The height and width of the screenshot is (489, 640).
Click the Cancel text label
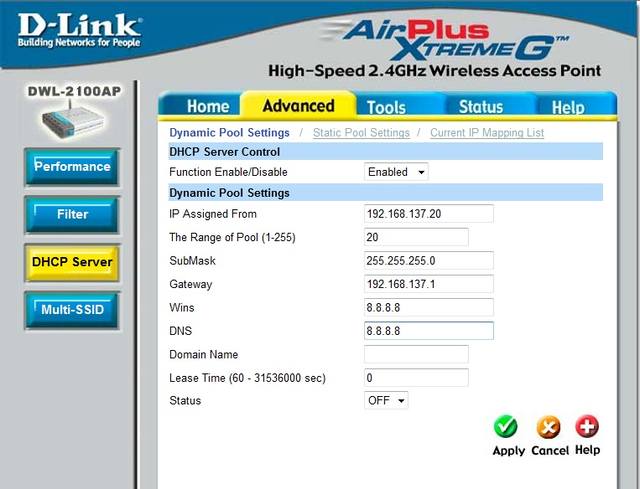[x=550, y=450]
